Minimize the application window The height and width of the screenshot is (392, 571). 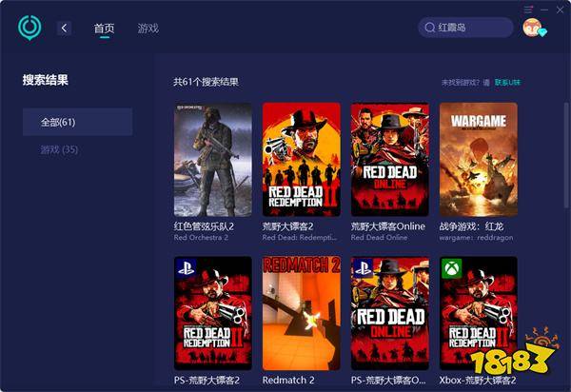pos(543,10)
